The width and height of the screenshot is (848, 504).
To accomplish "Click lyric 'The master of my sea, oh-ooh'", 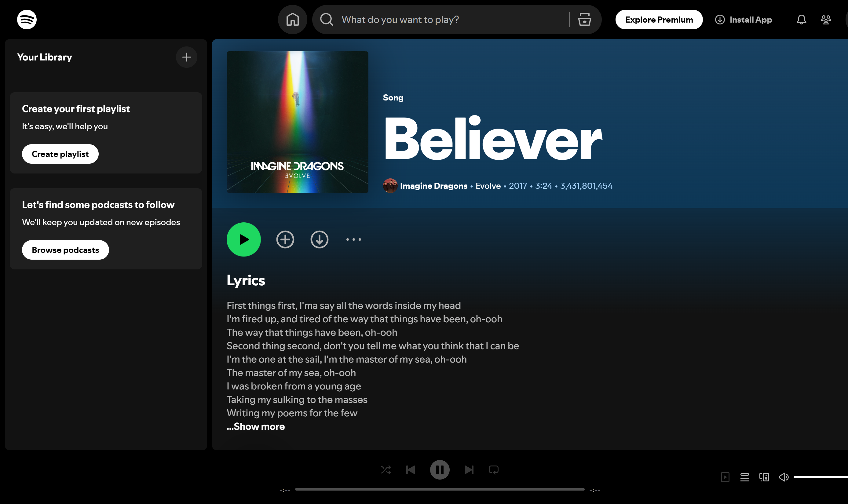I will coord(291,373).
